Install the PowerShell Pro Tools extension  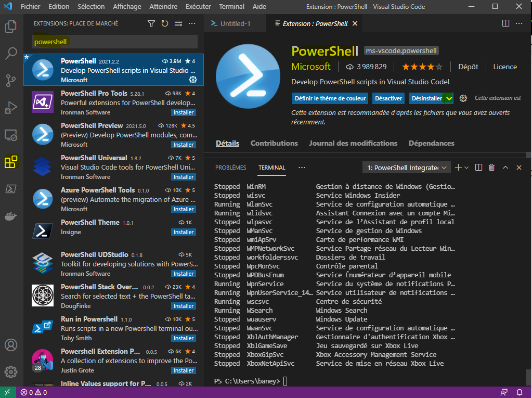[184, 112]
